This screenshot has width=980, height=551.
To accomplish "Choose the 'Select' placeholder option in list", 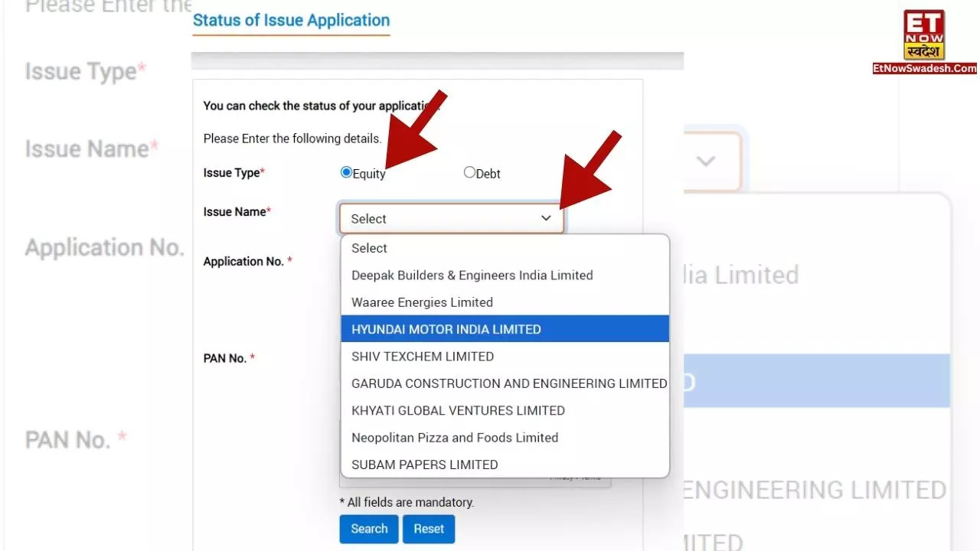I will coord(505,248).
